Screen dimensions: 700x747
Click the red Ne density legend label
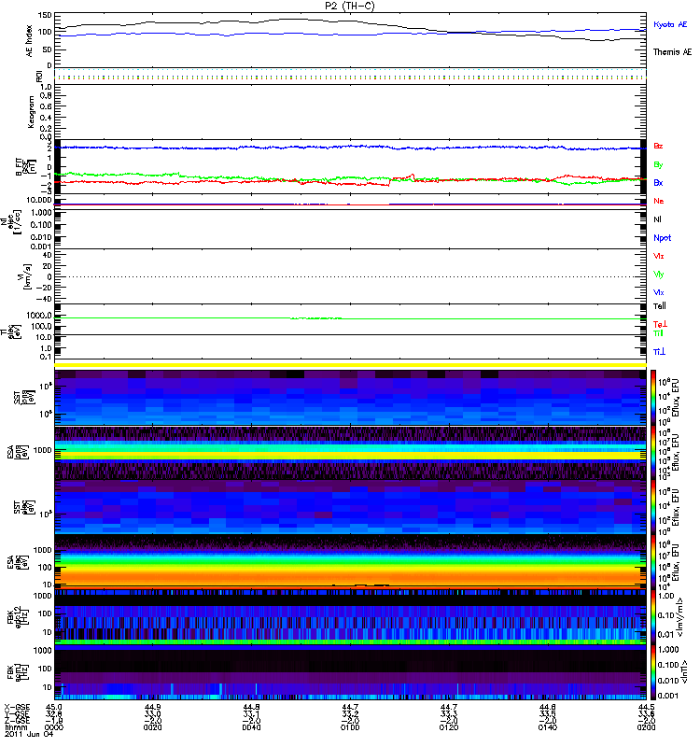[659, 201]
